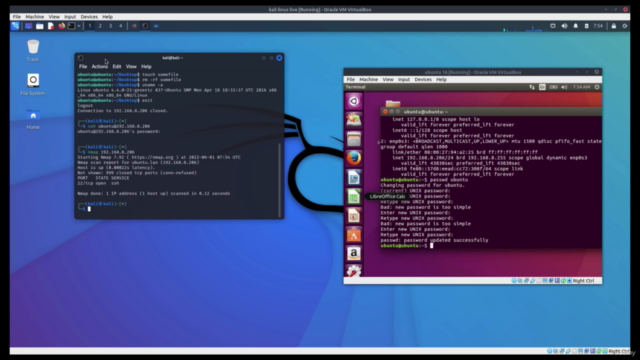Open File menu in Kali terminal
This screenshot has height=360, width=640.
pyautogui.click(x=83, y=66)
